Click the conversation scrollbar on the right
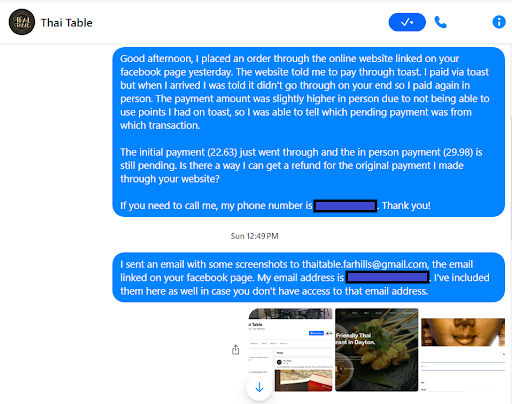 click(x=511, y=178)
